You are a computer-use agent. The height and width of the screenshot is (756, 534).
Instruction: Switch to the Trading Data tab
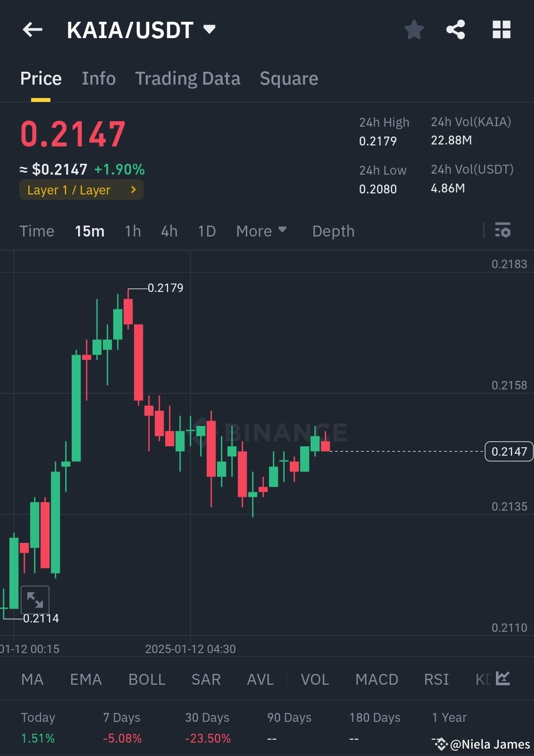pyautogui.click(x=187, y=78)
